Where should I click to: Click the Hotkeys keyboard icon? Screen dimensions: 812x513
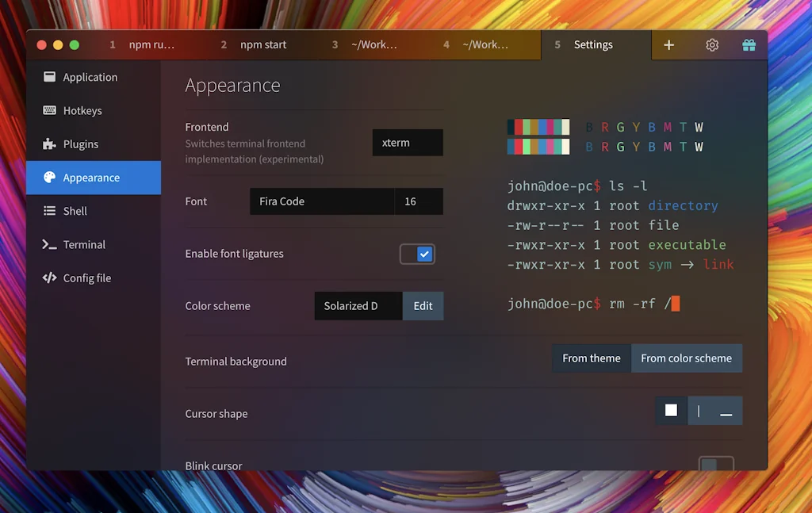[x=49, y=111]
